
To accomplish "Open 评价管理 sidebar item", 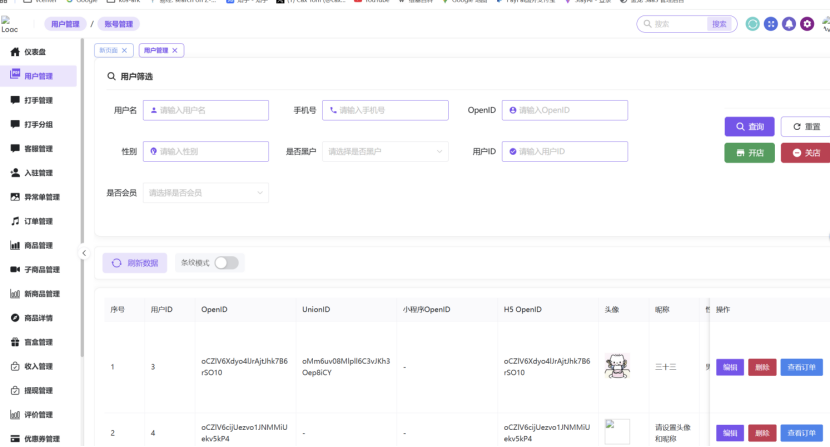I will point(38,415).
